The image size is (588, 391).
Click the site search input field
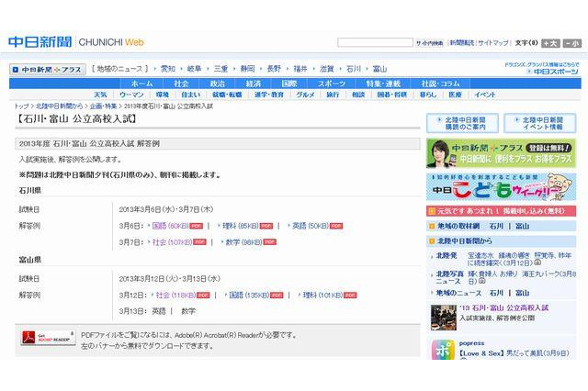click(375, 43)
